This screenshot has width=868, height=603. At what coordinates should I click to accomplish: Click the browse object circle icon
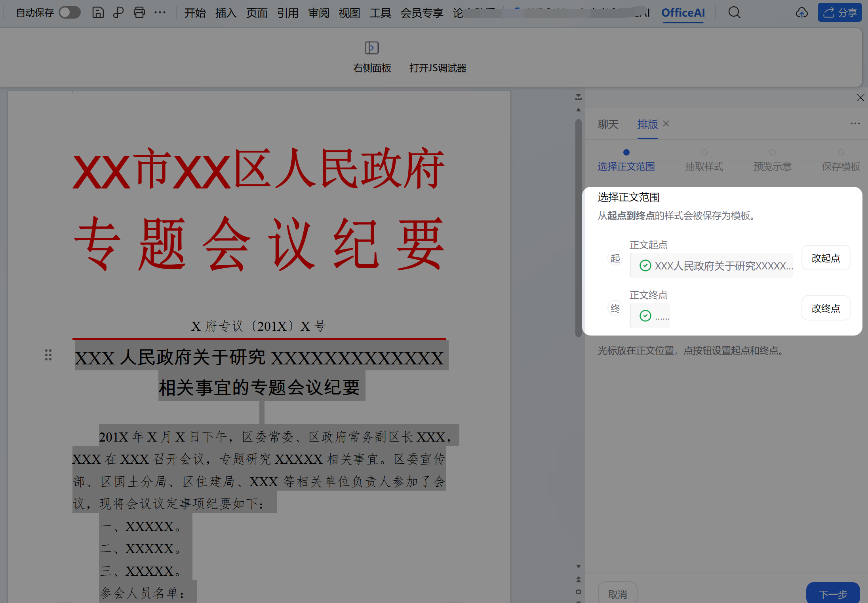point(578,592)
